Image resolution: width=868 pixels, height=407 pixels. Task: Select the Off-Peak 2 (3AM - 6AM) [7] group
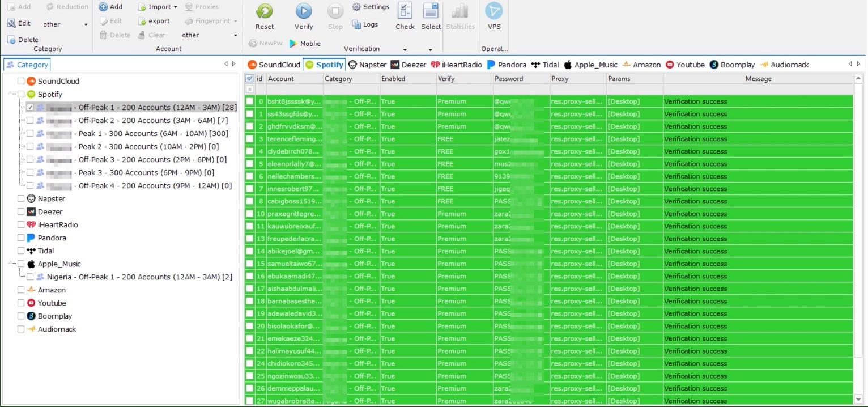131,121
